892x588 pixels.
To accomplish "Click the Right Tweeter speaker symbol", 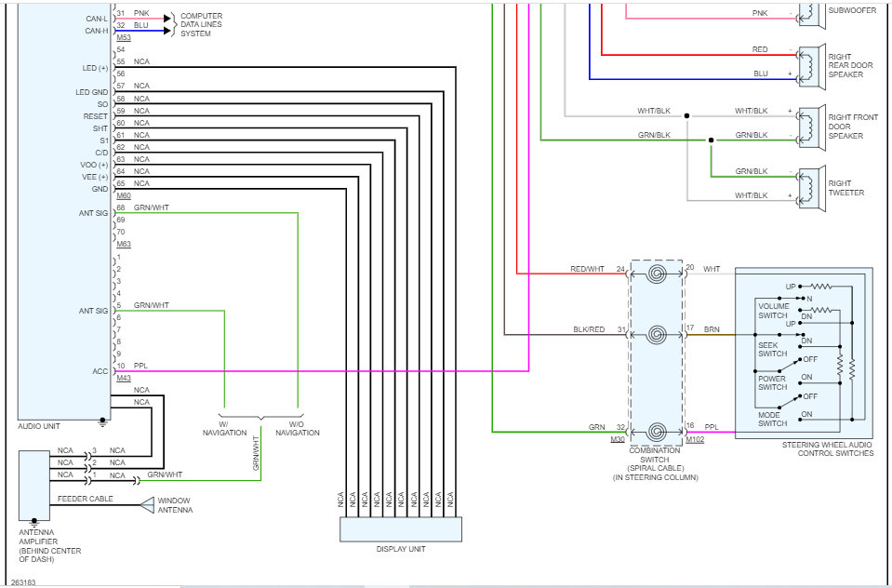I will click(x=812, y=187).
